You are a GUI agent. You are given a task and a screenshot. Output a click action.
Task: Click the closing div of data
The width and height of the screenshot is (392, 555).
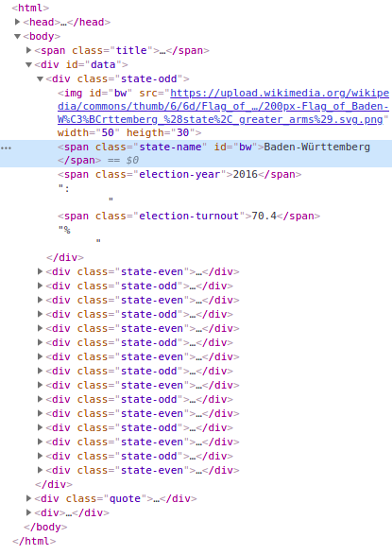(x=54, y=484)
